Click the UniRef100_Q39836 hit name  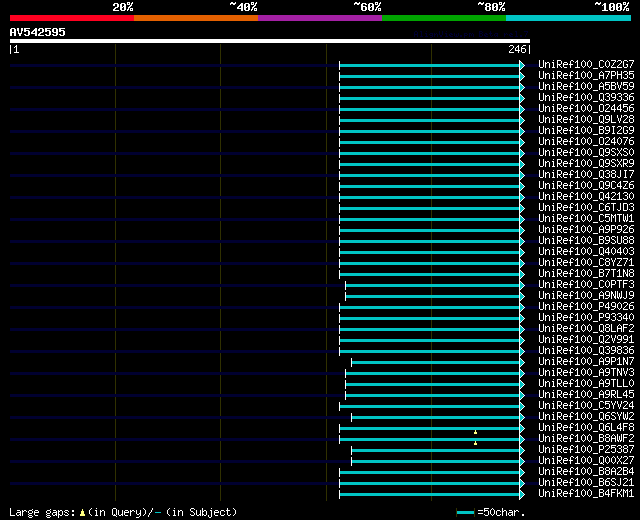pyautogui.click(x=586, y=351)
